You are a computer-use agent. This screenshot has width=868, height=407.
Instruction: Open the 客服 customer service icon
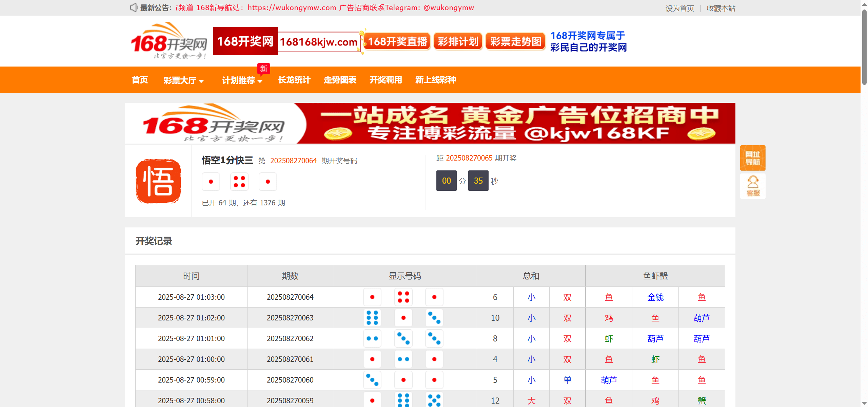pyautogui.click(x=752, y=186)
